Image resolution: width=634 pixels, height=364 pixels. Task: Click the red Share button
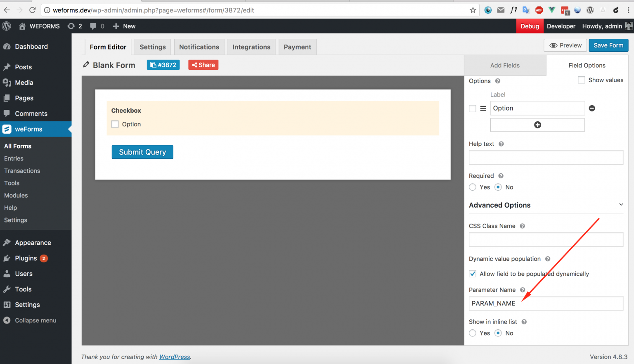[x=203, y=65]
